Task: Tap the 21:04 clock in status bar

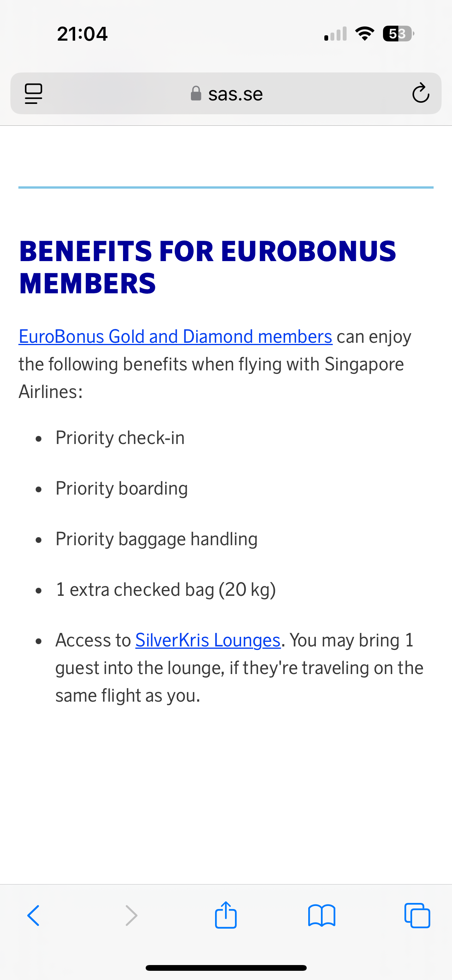Action: (x=82, y=34)
